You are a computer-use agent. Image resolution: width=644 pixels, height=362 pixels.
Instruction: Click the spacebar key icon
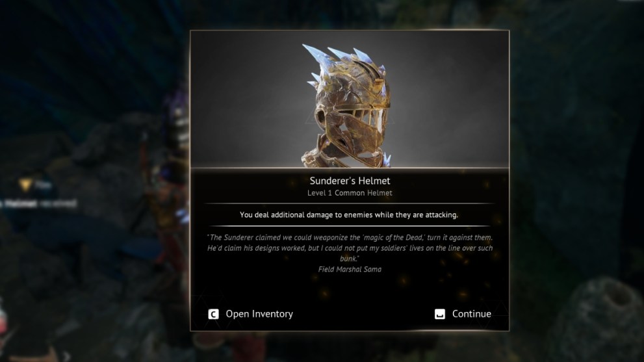pos(440,314)
